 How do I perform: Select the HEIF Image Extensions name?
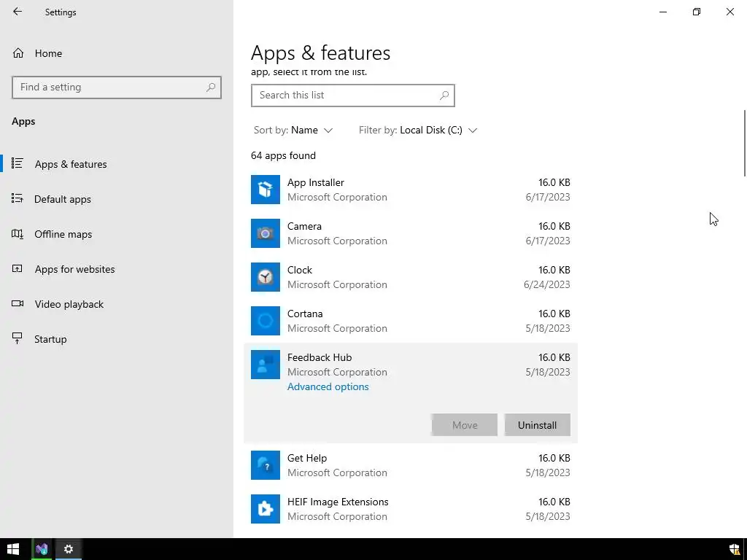click(338, 502)
